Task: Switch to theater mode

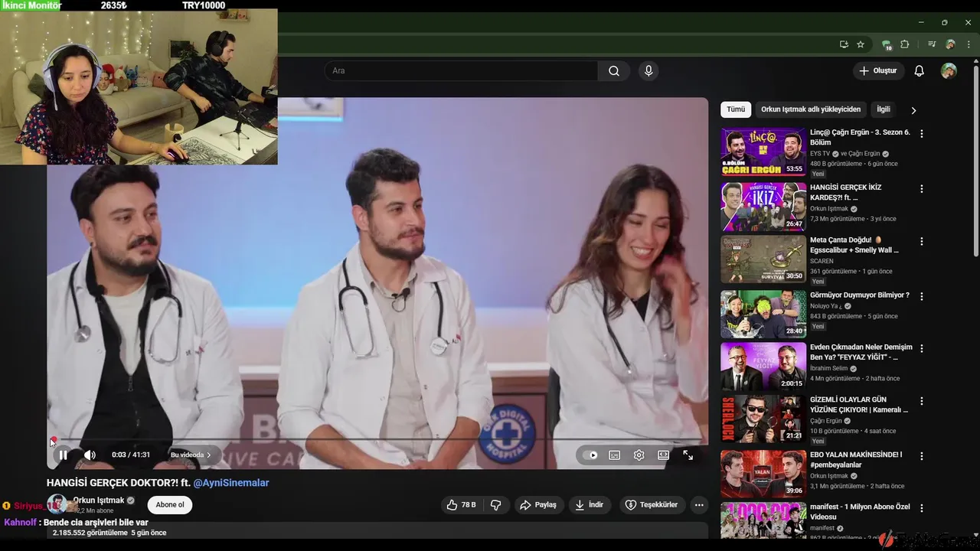Action: (663, 455)
